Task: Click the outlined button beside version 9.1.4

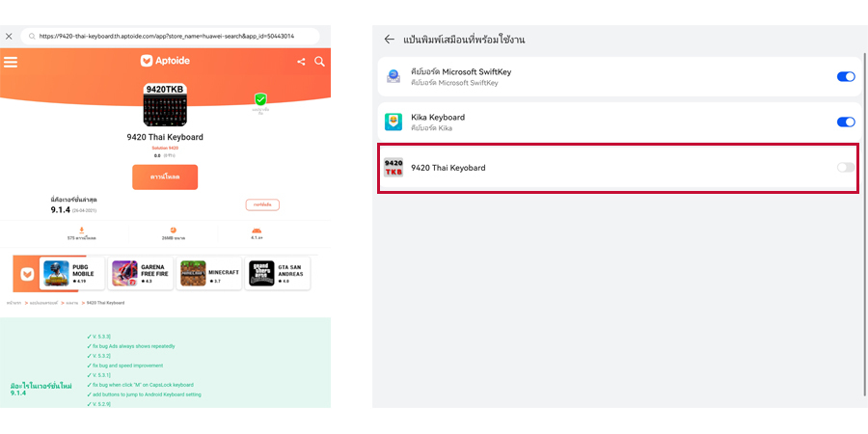Action: pos(262,204)
